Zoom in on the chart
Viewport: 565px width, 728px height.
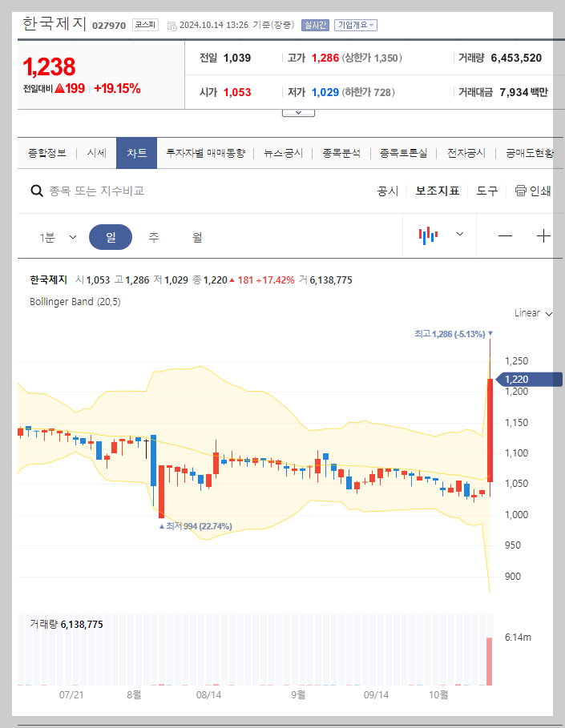(x=543, y=235)
